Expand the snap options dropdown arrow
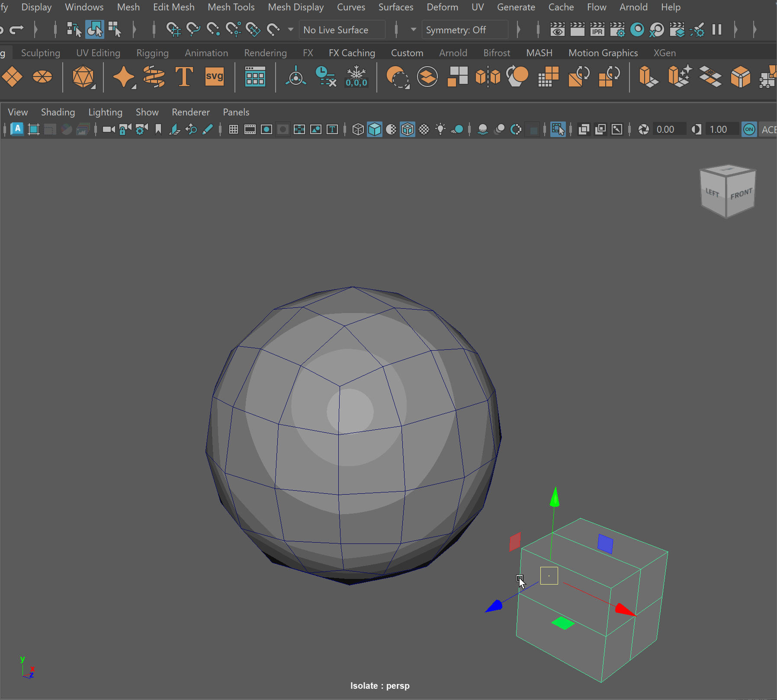 (x=291, y=30)
